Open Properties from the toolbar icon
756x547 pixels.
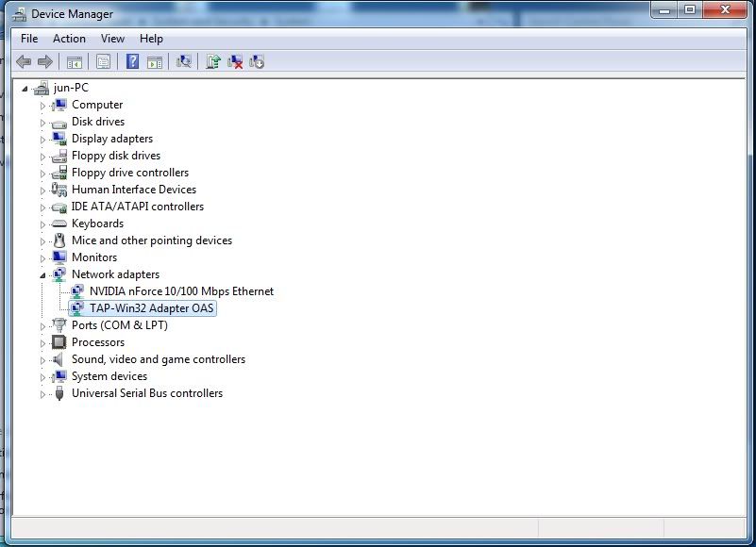103,62
